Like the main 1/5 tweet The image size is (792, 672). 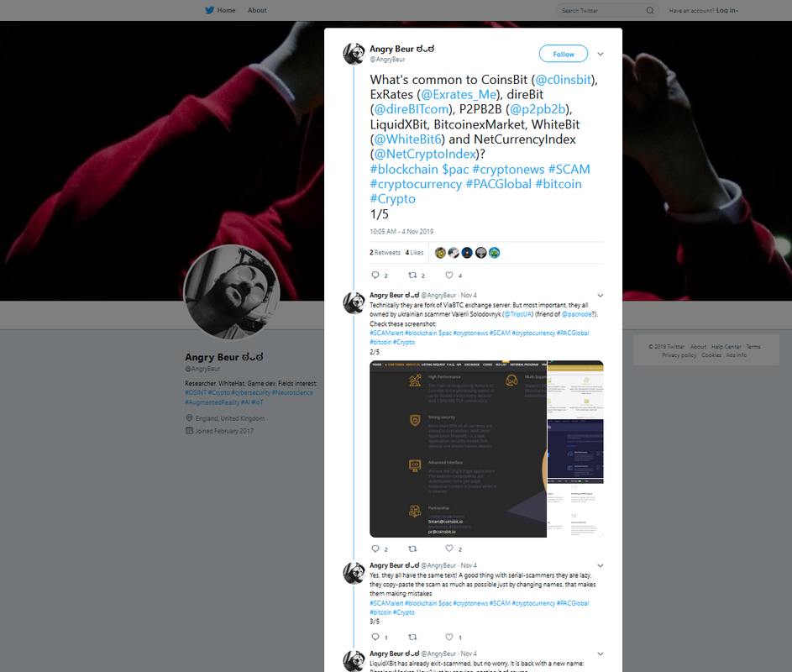pyautogui.click(x=449, y=275)
